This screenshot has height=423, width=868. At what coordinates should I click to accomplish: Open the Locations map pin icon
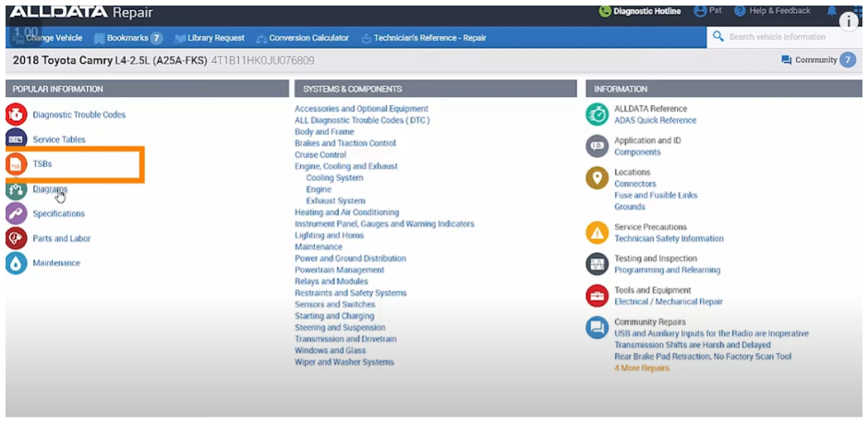coord(597,177)
